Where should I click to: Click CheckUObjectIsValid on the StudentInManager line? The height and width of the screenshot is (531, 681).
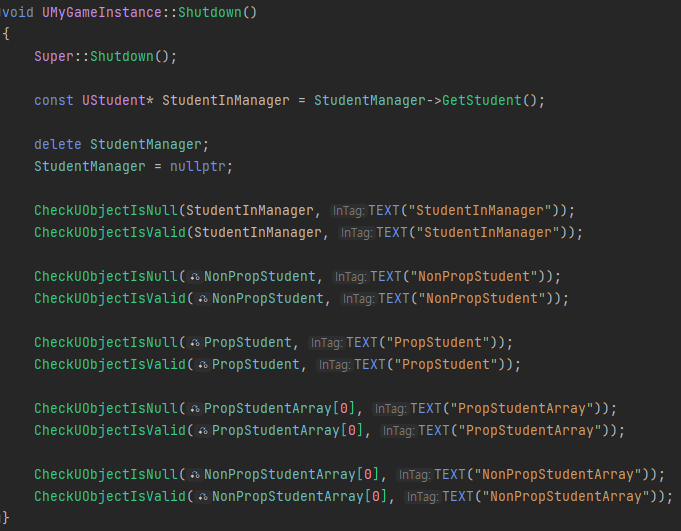tap(110, 233)
